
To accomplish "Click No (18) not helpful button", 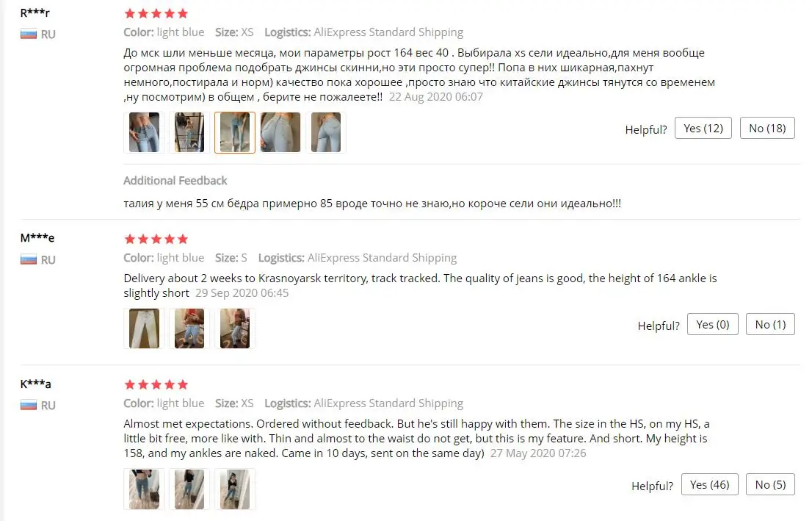I will [767, 129].
